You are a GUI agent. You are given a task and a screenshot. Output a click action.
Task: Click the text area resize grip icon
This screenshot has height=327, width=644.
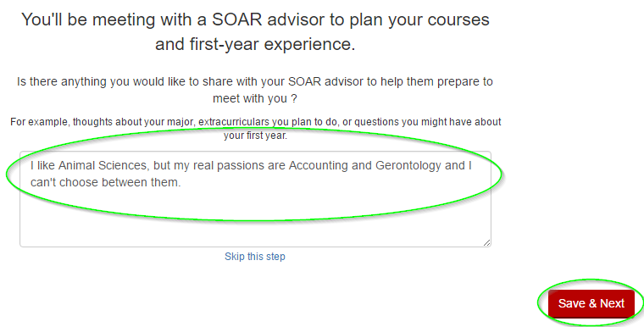486,243
